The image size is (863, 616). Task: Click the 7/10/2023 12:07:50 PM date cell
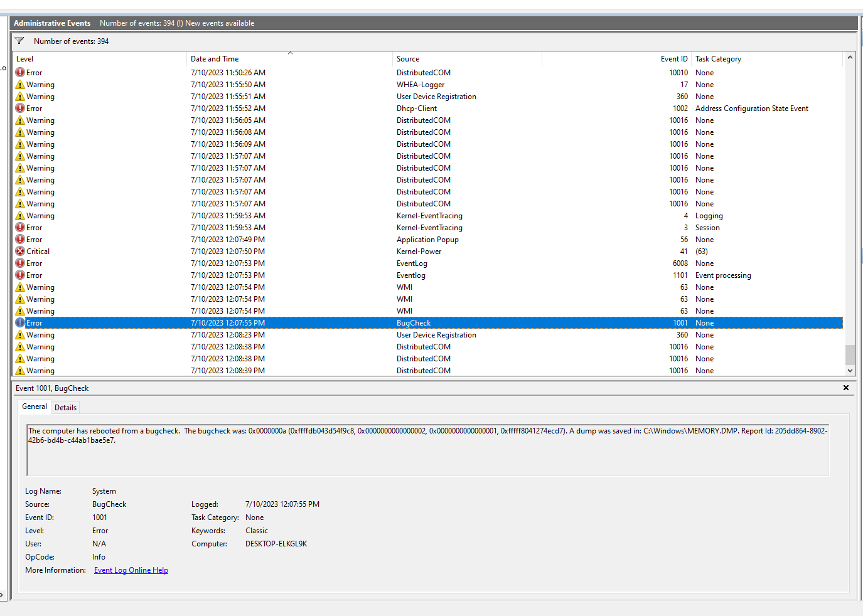click(228, 252)
